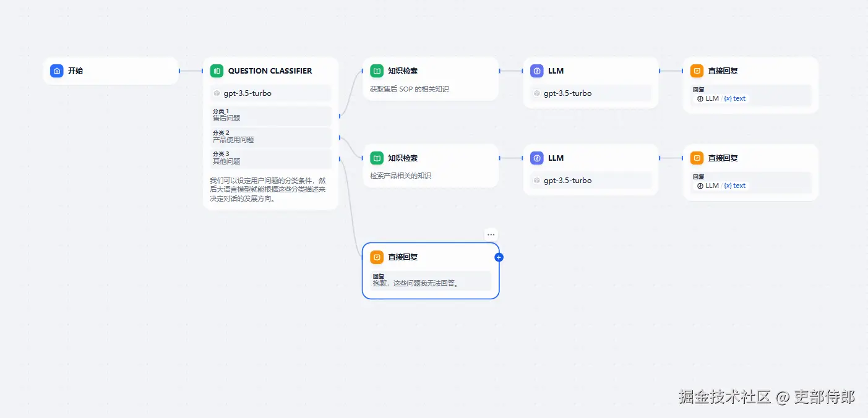Viewport: 868px width, 418px height.
Task: Click the blue home icon on the 开始 node
Action: tap(57, 71)
